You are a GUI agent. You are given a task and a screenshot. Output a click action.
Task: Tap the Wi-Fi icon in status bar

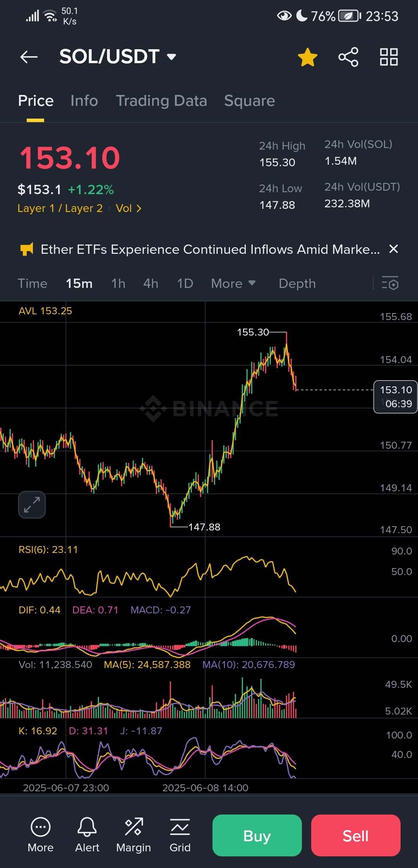(51, 16)
